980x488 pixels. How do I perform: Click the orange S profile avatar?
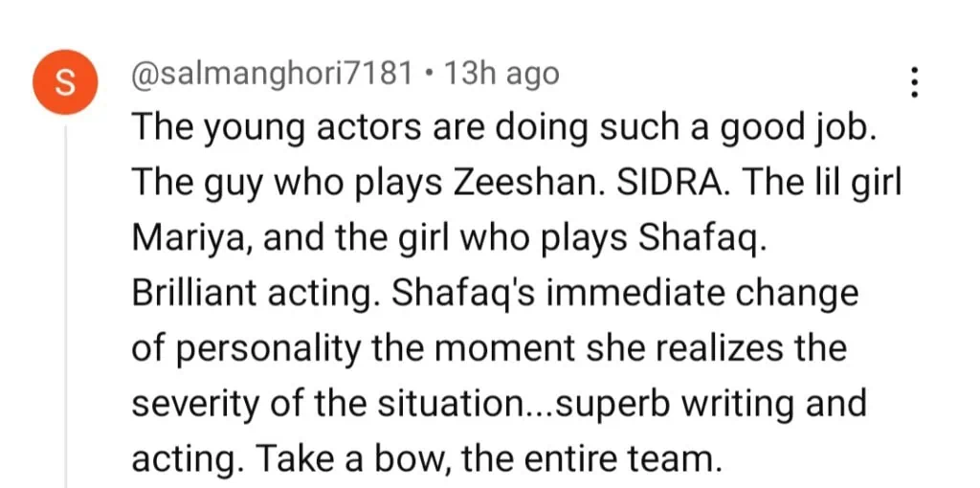tap(65, 82)
